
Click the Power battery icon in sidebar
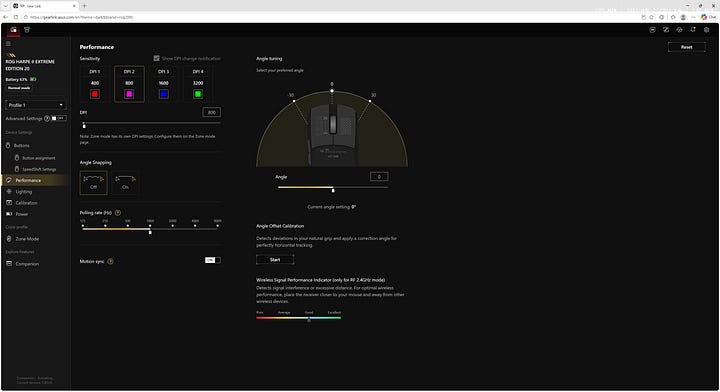pyautogui.click(x=9, y=214)
